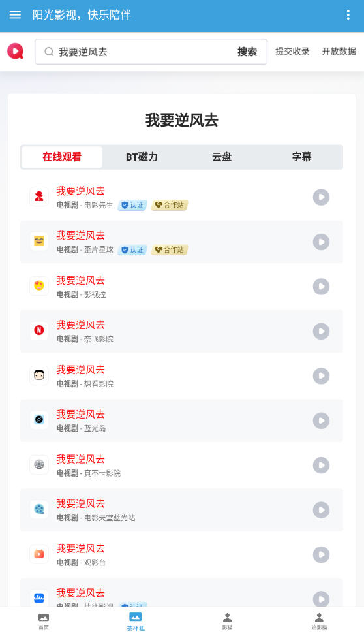The image size is (364, 634).
Task: Switch to the 云盘 tab
Action: click(222, 157)
